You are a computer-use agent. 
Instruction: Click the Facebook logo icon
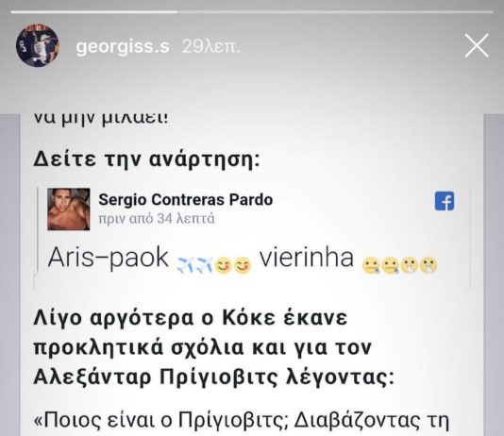point(445,201)
